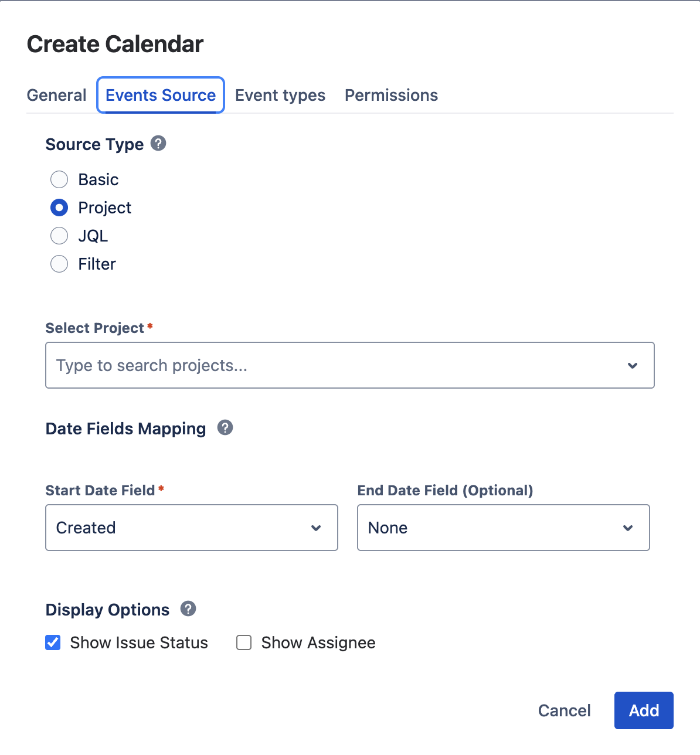This screenshot has width=700, height=755.
Task: Confirm the Project source type selection
Action: click(x=59, y=208)
